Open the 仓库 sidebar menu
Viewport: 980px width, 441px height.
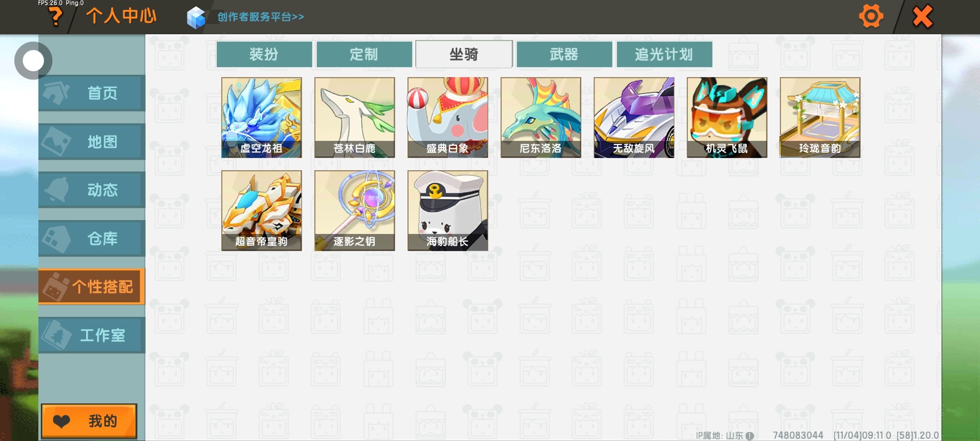click(x=92, y=238)
